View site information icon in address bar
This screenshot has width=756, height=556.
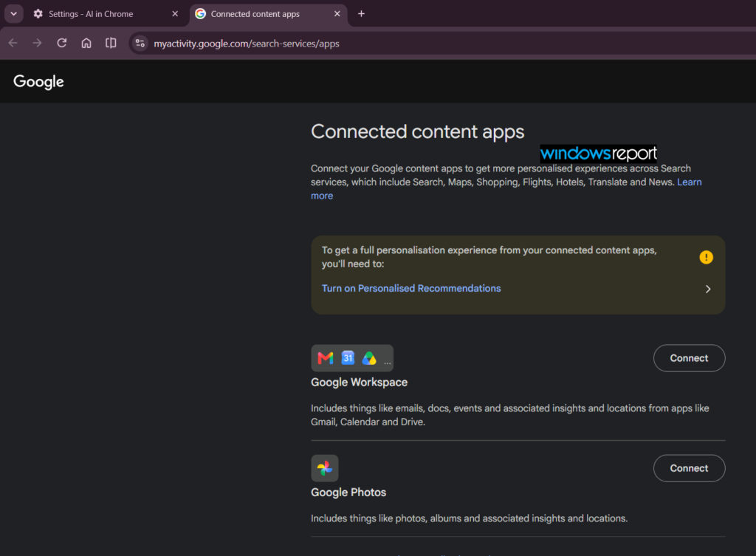coord(140,44)
